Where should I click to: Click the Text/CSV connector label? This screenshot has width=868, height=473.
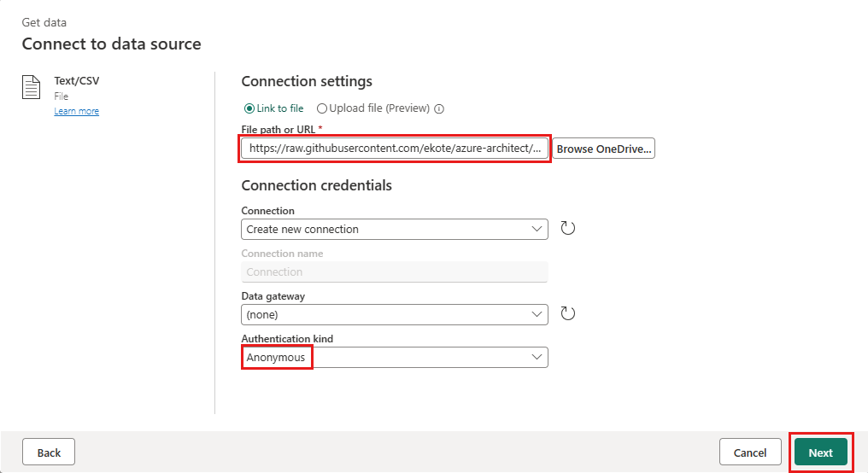pos(77,81)
